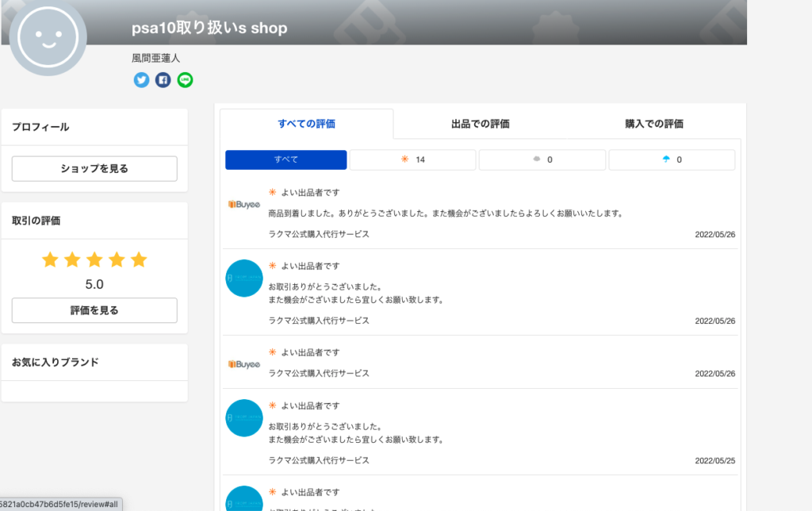
Task: Open blue reviewer avatar on 2022/05/25 review
Action: click(244, 418)
